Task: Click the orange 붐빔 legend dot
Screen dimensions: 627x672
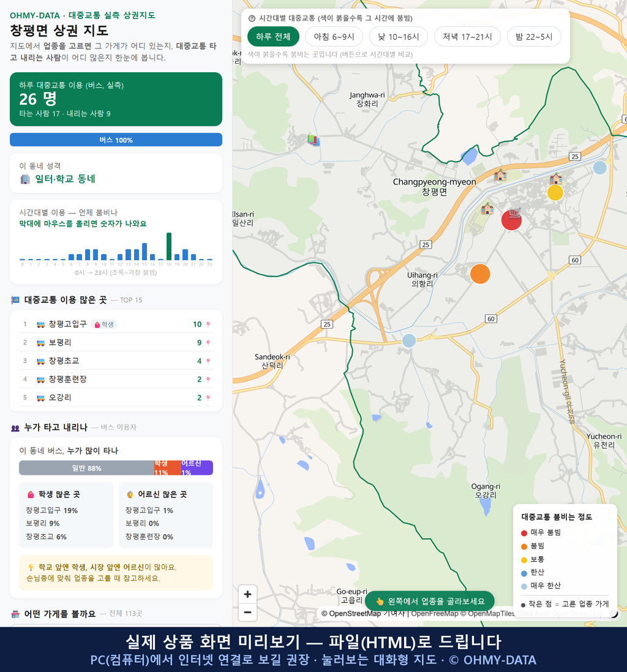Action: (524, 547)
